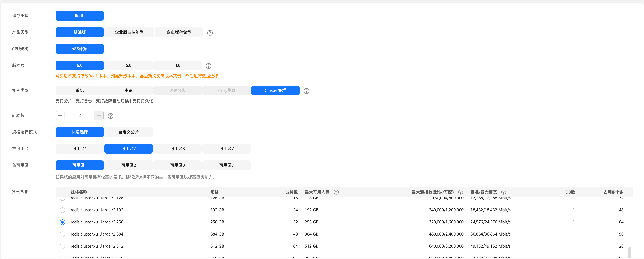Choose Cluster集群 instance type
The height and width of the screenshot is (259, 644).
click(275, 90)
